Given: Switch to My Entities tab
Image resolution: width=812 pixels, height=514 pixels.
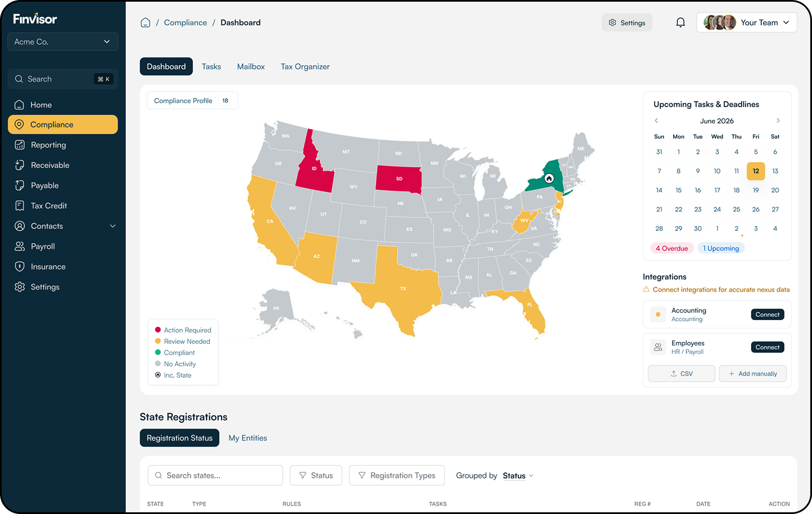Looking at the screenshot, I should click(248, 438).
